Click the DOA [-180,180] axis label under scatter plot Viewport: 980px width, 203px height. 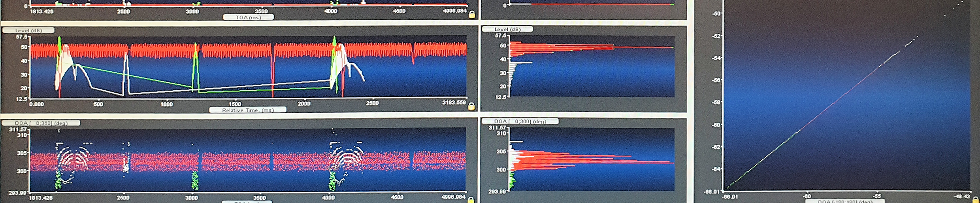tap(844, 201)
